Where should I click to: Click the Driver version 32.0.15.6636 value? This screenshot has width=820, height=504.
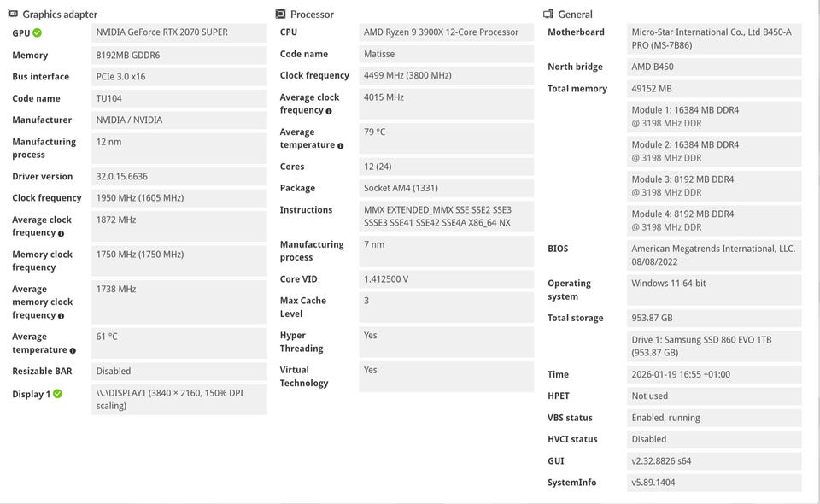pos(179,177)
